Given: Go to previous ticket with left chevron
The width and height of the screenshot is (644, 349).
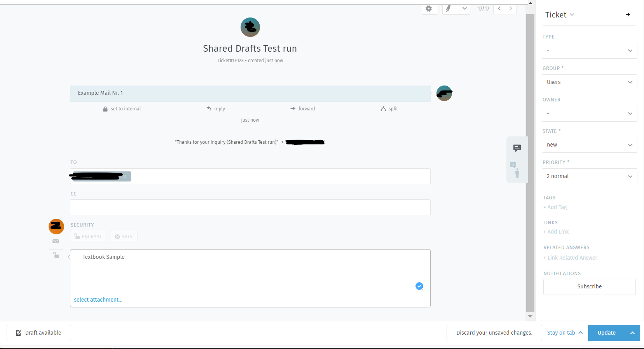Looking at the screenshot, I should [x=499, y=9].
